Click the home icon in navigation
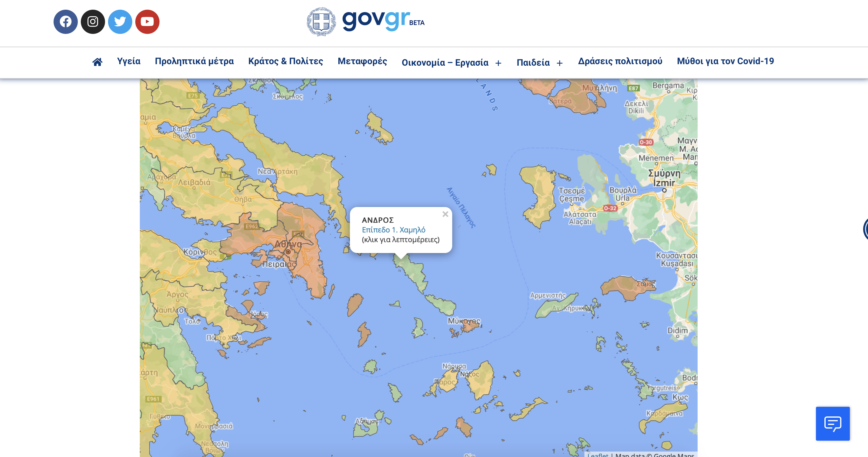868x457 pixels. (97, 62)
